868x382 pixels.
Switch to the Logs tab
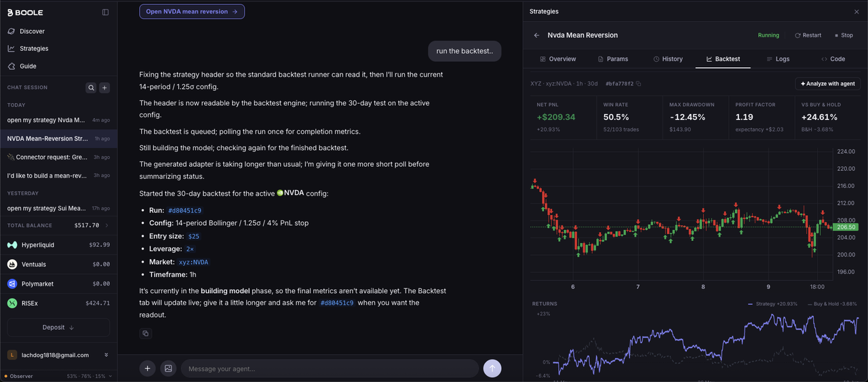click(x=778, y=59)
